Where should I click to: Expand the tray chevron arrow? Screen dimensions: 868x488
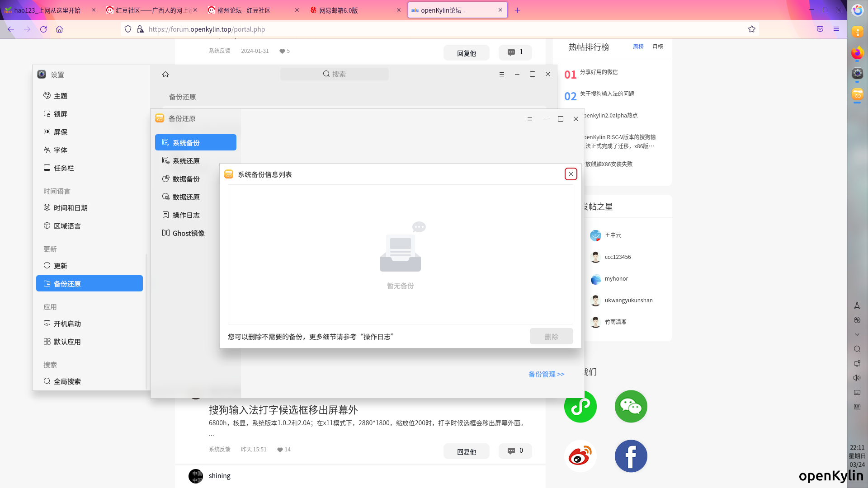[857, 335]
